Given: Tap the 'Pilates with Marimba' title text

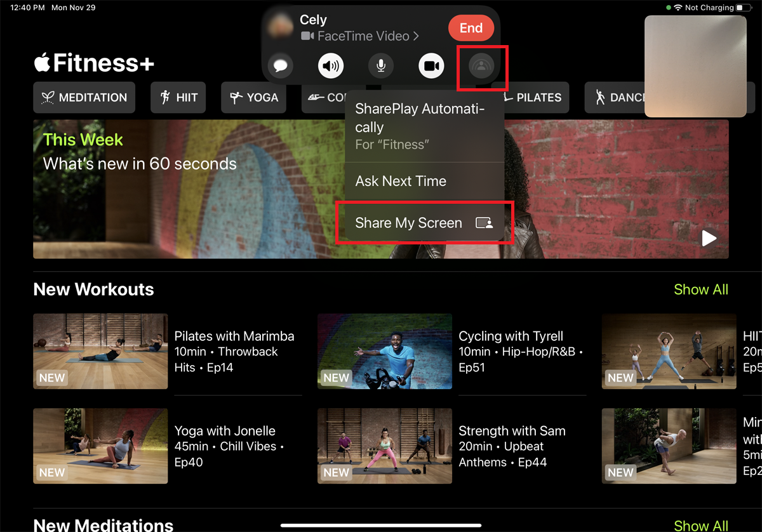Looking at the screenshot, I should pos(234,336).
